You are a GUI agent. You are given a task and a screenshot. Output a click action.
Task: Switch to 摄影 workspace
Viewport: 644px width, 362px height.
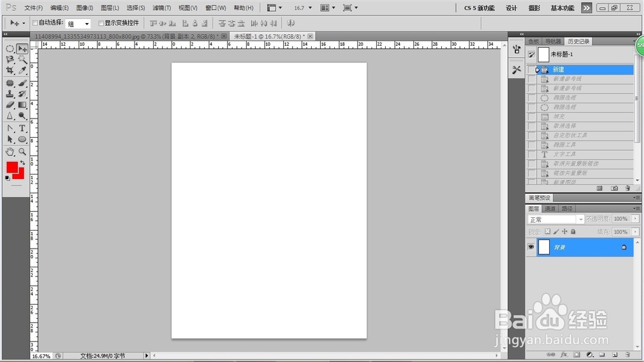[x=535, y=8]
